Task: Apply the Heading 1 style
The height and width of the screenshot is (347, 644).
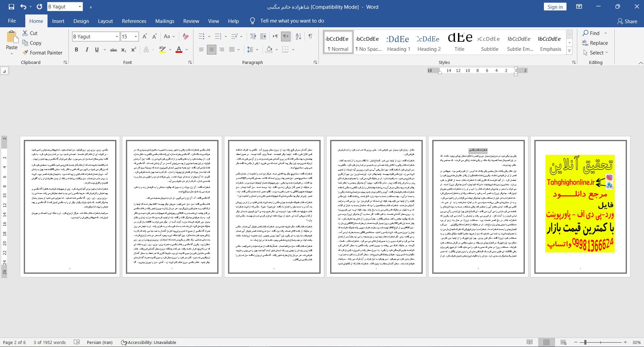Action: (399, 42)
